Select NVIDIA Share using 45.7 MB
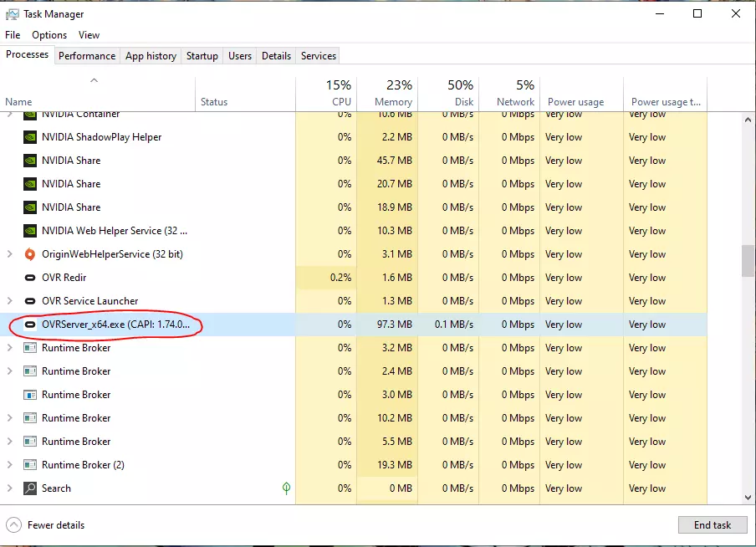 [x=71, y=161]
